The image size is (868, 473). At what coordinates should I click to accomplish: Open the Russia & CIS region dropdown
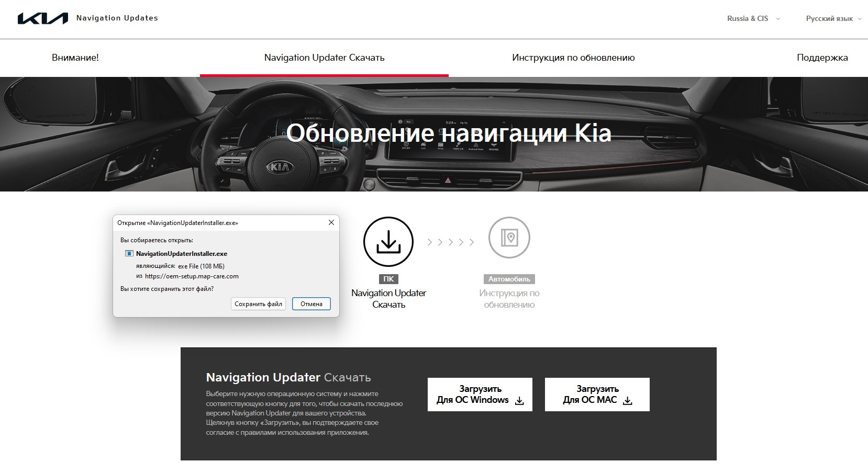pos(753,18)
